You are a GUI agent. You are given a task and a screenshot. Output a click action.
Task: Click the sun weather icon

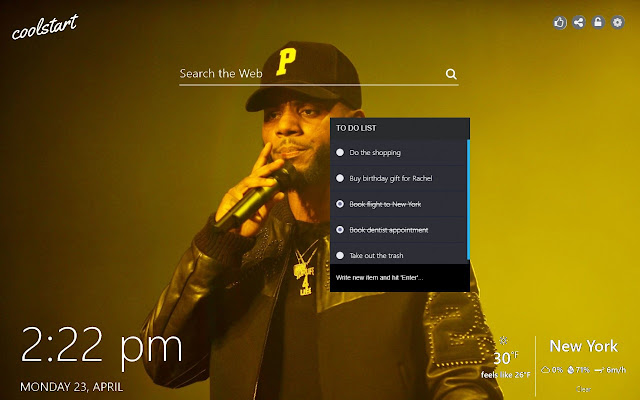click(504, 340)
